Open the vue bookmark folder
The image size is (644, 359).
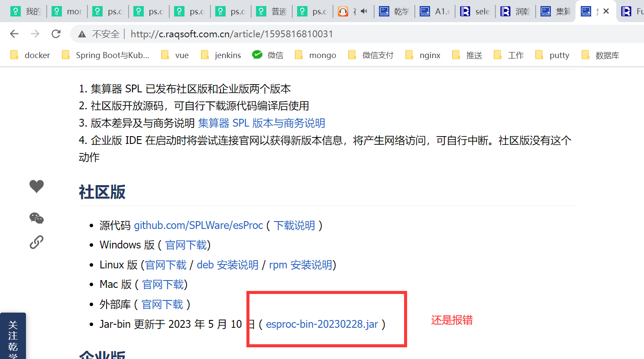point(175,55)
